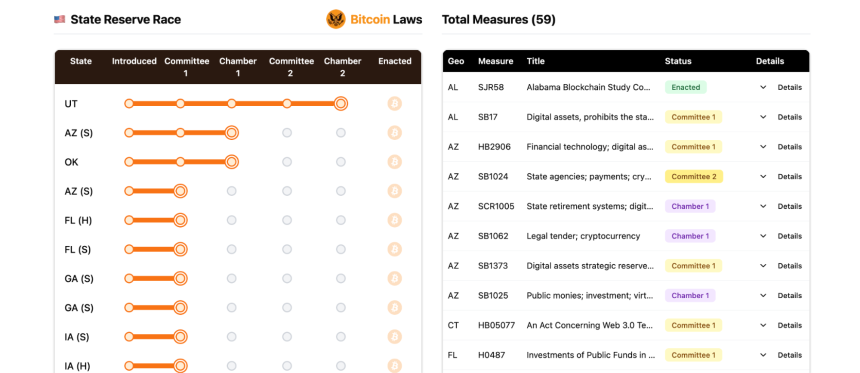Image resolution: width=860 pixels, height=373 pixels.
Task: Click the Title column header
Action: point(535,61)
